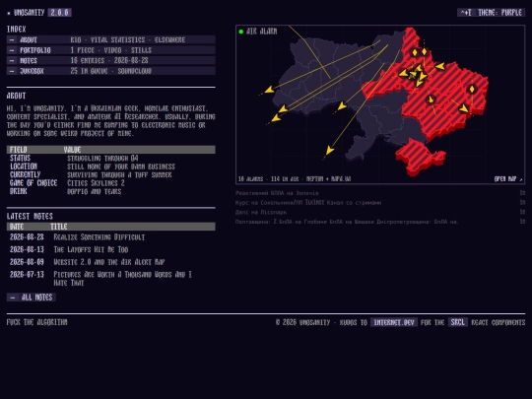Click the Unosanity site title
This screenshot has height=399, width=532.
[x=30, y=13]
